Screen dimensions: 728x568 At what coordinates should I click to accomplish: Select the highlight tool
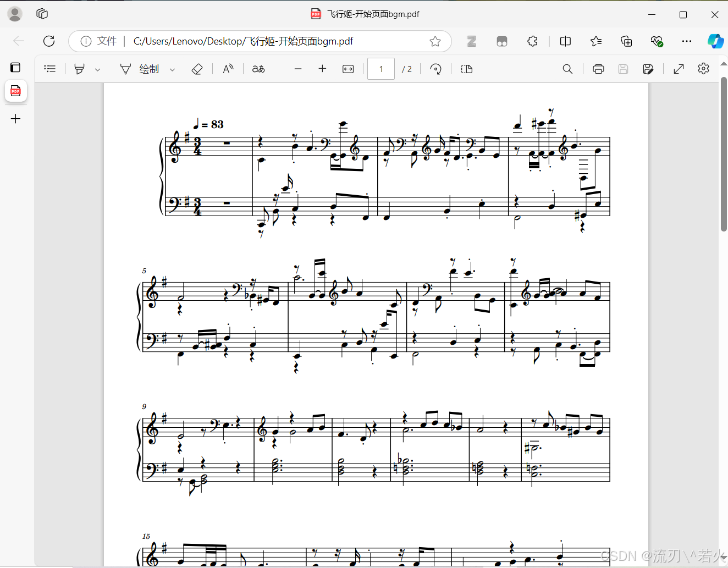coord(80,69)
